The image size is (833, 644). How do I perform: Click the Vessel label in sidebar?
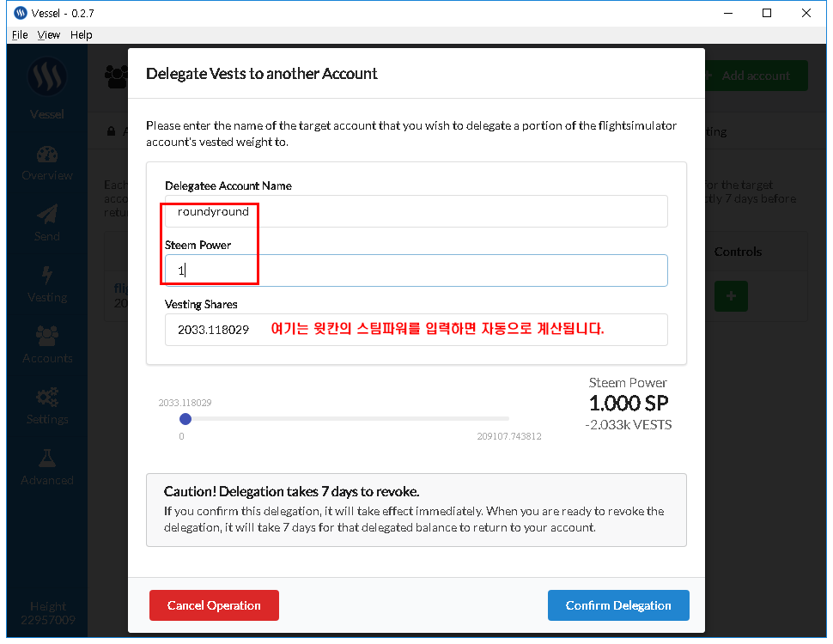pos(47,114)
